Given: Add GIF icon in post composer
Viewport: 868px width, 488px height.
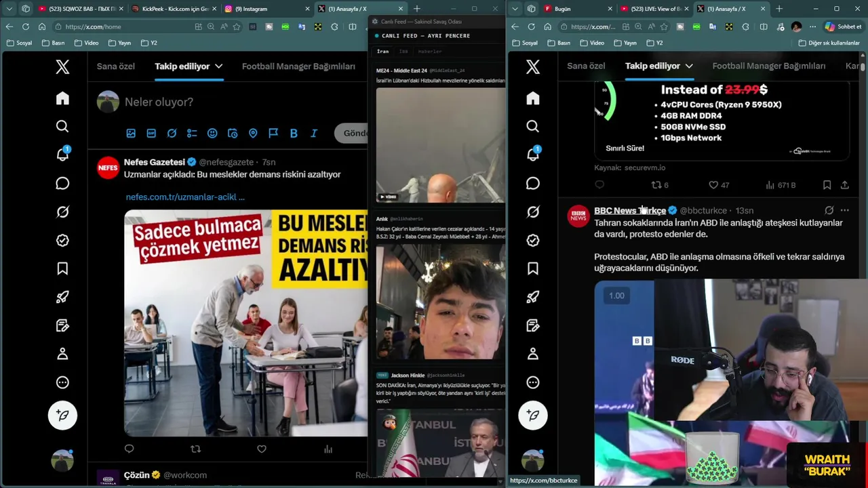Looking at the screenshot, I should [x=151, y=134].
